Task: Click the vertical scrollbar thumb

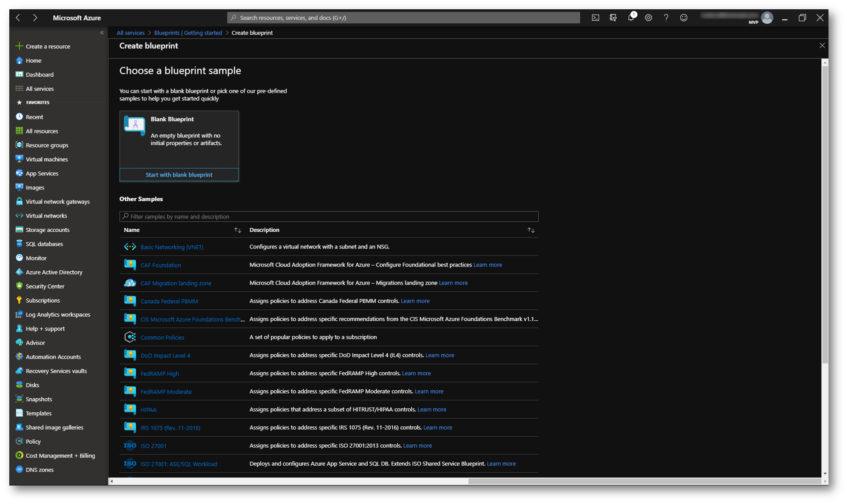Action: (x=825, y=215)
